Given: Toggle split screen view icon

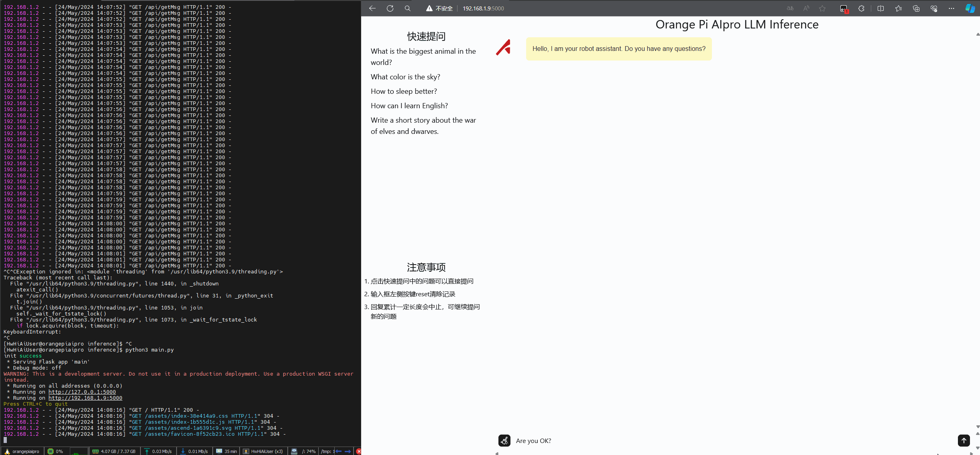Looking at the screenshot, I should click(880, 8).
